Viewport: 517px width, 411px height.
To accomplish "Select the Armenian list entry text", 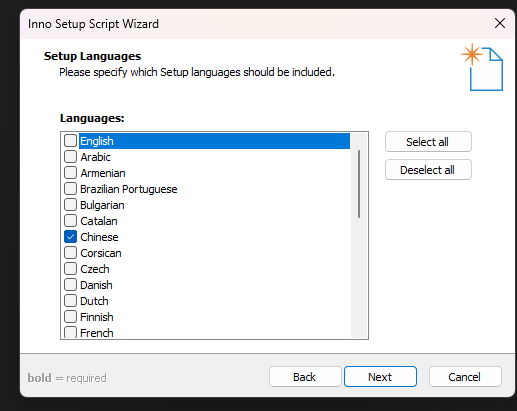I will click(103, 173).
